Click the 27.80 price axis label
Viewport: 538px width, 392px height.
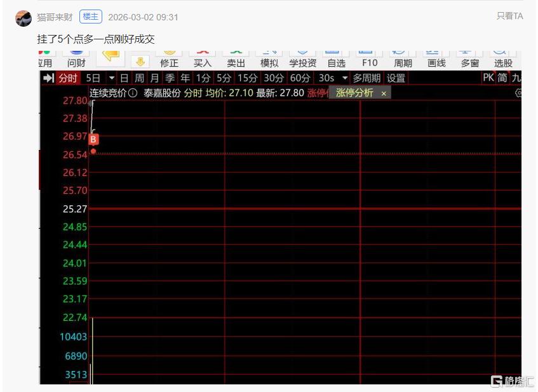click(x=75, y=100)
